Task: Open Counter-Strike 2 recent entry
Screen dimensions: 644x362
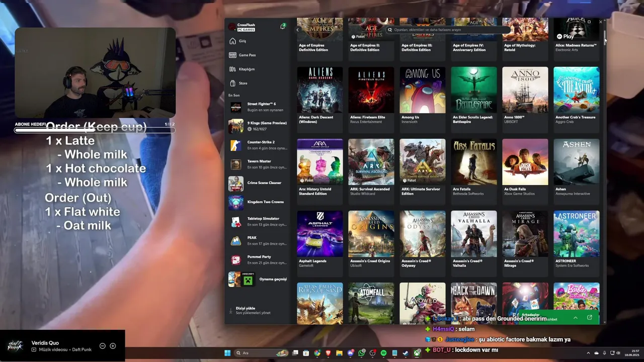Action: pyautogui.click(x=258, y=145)
